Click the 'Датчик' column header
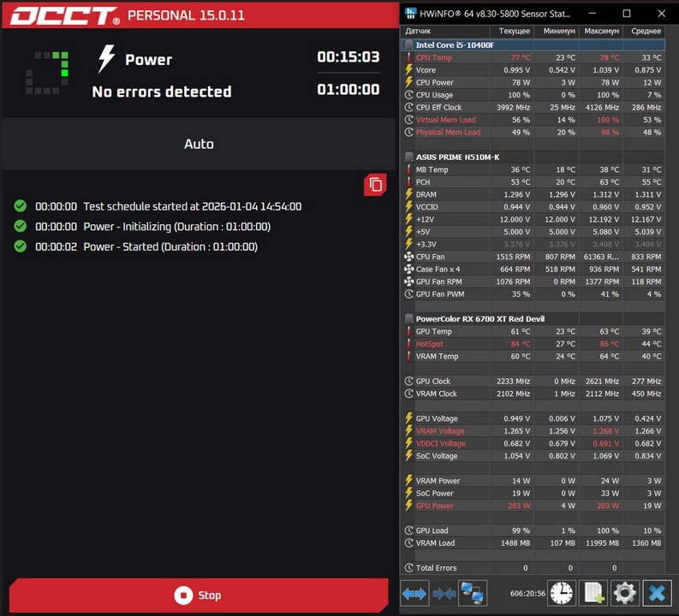This screenshot has height=616, width=679. [445, 31]
